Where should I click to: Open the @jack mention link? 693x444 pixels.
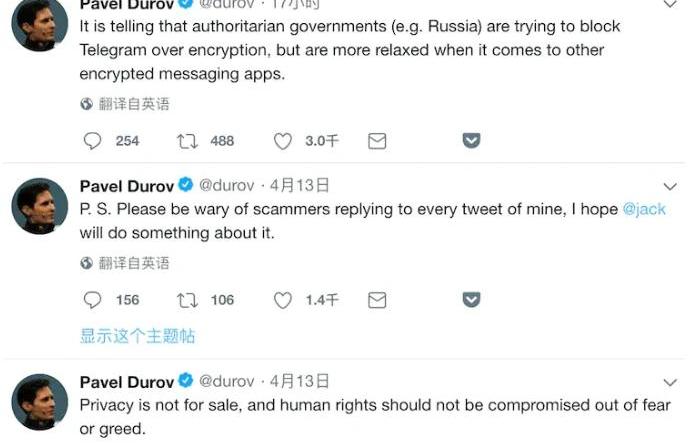644,209
